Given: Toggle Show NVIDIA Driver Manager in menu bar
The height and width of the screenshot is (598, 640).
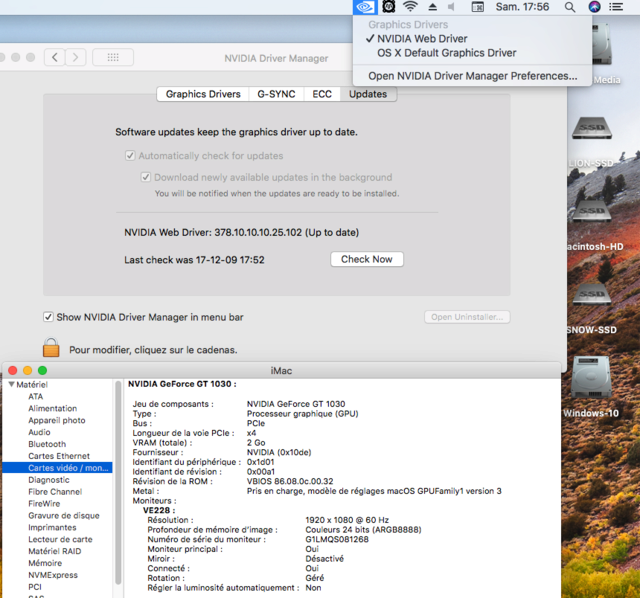Looking at the screenshot, I should (x=48, y=317).
